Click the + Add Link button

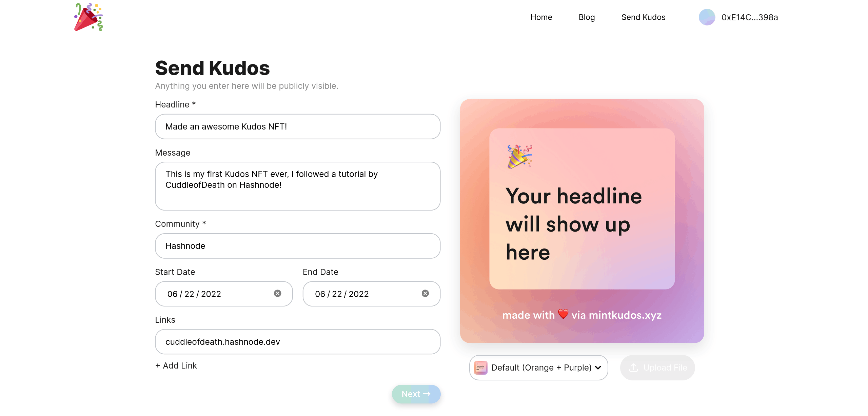pos(176,365)
